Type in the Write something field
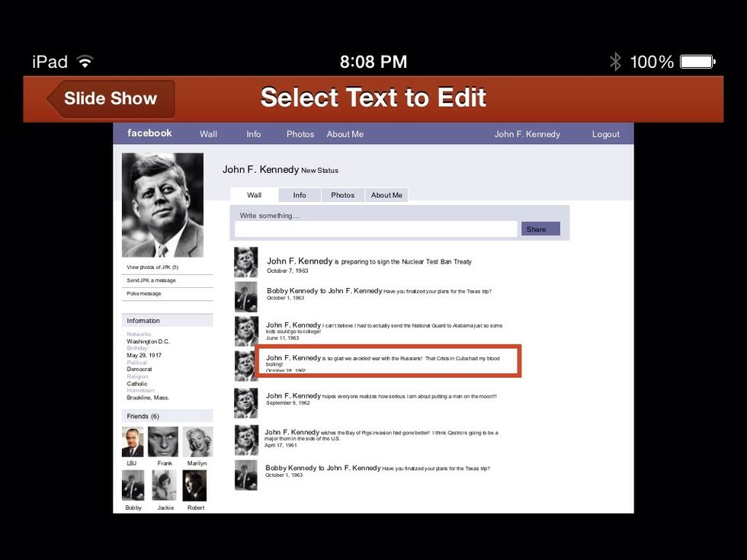Screen dimensions: 747x560 375,229
